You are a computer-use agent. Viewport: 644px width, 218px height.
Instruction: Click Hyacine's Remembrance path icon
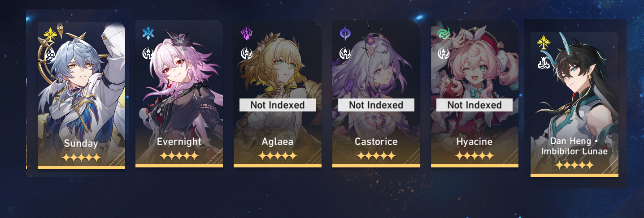(x=444, y=54)
